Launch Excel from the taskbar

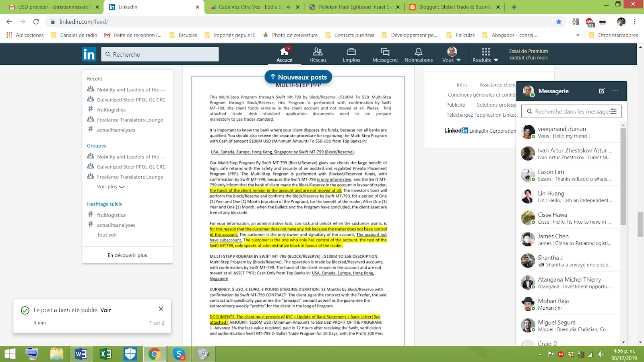coord(105,354)
